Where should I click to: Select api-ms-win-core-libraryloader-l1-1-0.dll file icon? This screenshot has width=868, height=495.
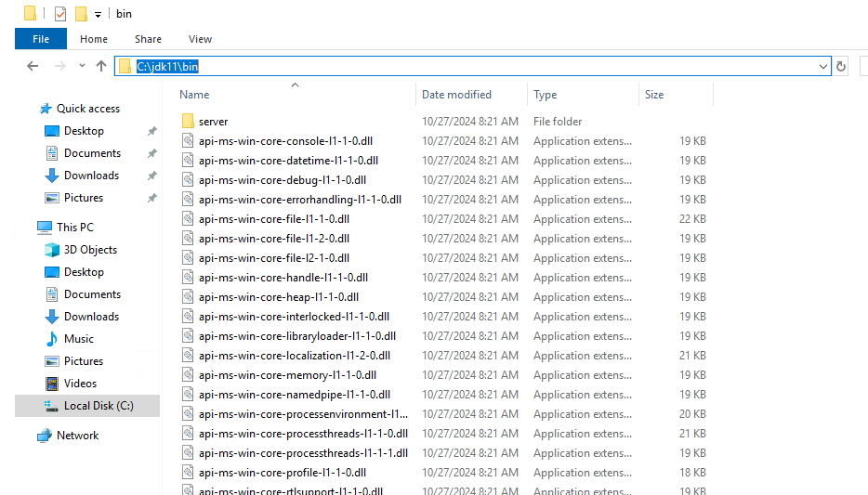189,335
